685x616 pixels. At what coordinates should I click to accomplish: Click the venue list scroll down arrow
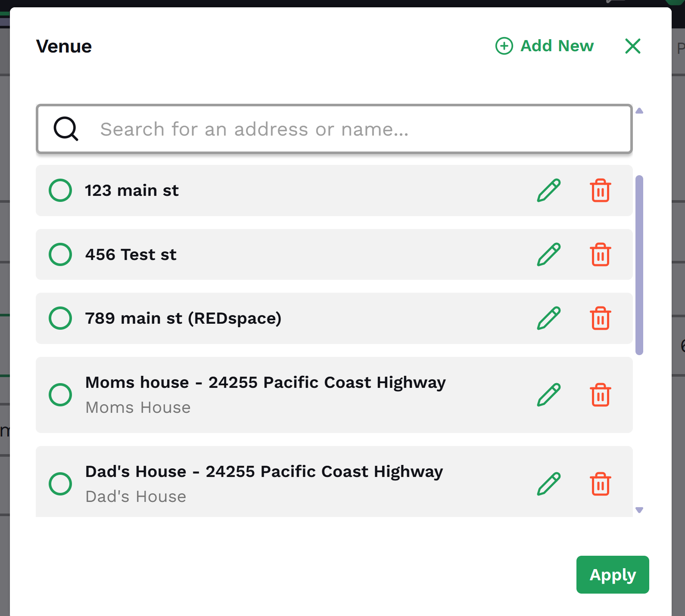coord(639,510)
